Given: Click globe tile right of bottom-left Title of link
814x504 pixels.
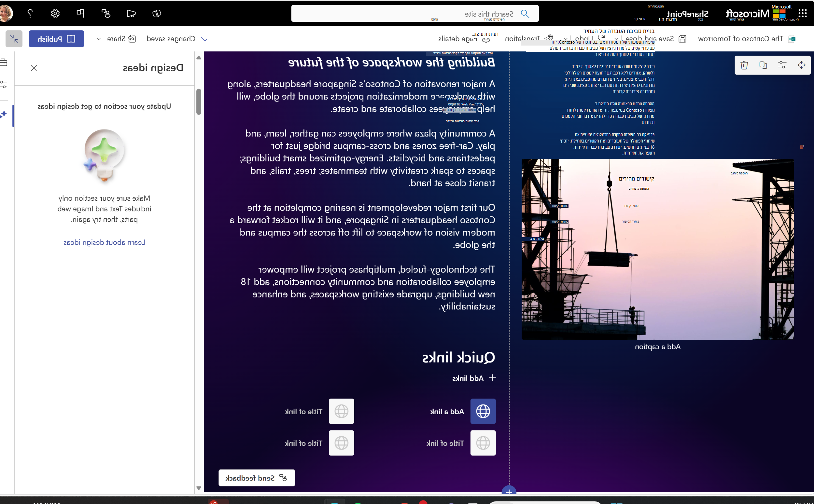Looking at the screenshot, I should point(342,443).
